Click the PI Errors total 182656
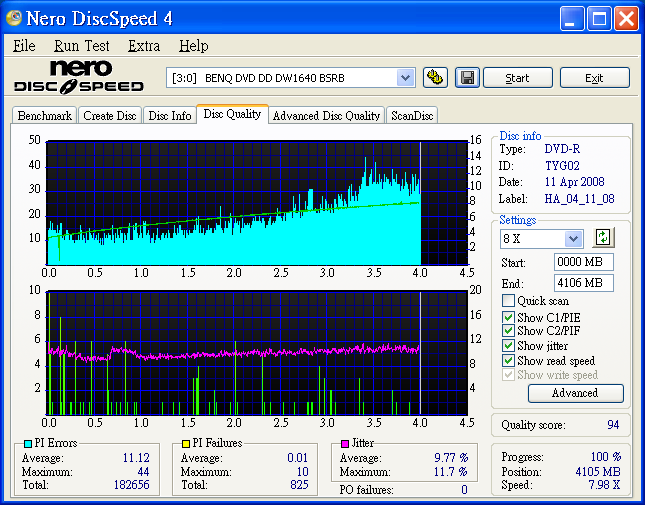Screen dimensions: 645x505 pos(132,484)
